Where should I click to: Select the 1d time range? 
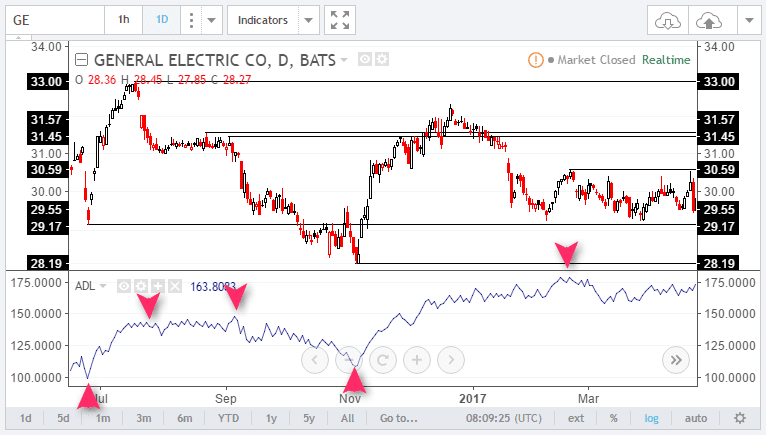(x=25, y=418)
